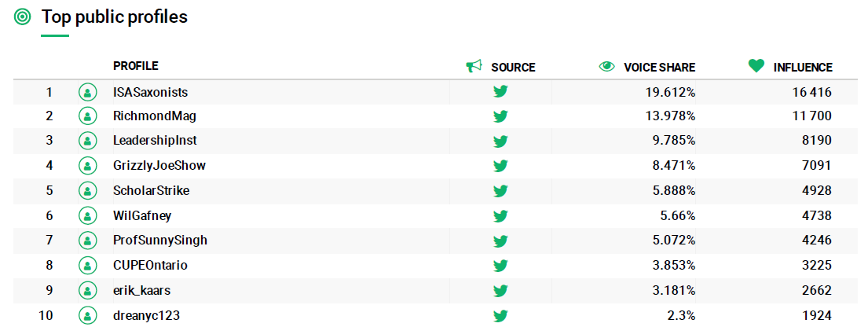Image resolution: width=868 pixels, height=327 pixels.
Task: Click the Top public profiles heading
Action: pos(115,17)
